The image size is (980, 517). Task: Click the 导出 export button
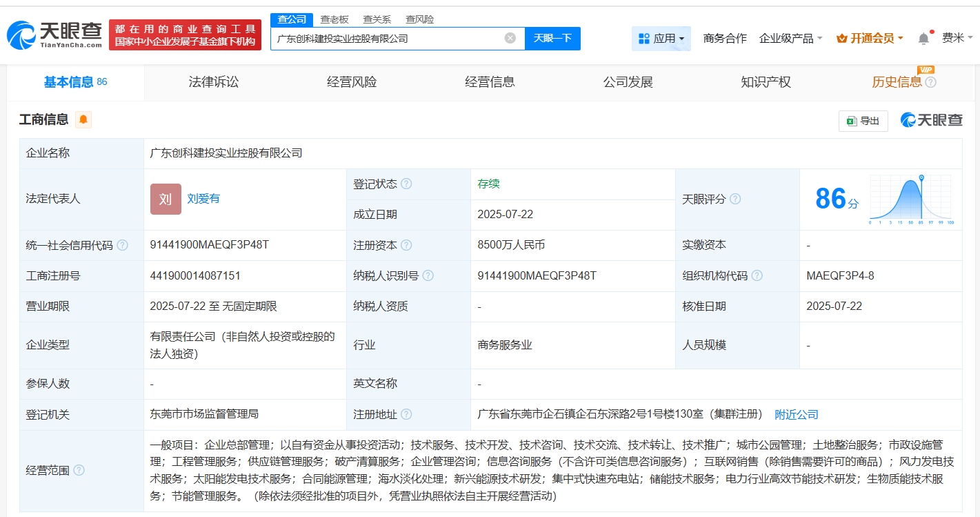[x=863, y=121]
